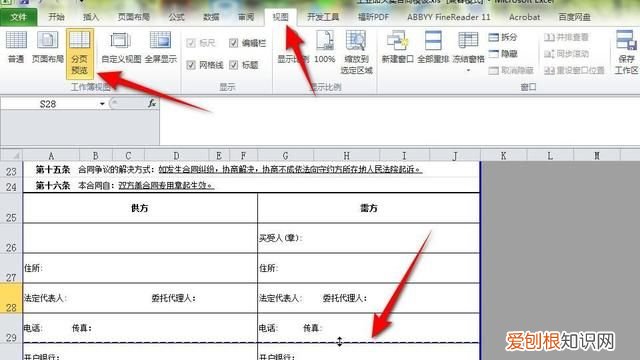Image resolution: width=640 pixels, height=360 pixels.
Task: Select column L header
Action: click(550, 156)
